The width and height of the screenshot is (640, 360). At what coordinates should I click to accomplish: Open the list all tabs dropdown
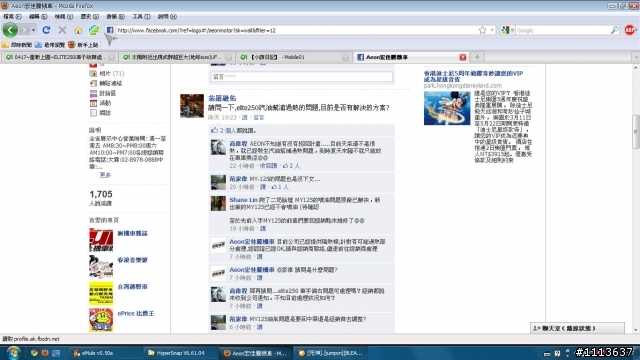[636, 57]
